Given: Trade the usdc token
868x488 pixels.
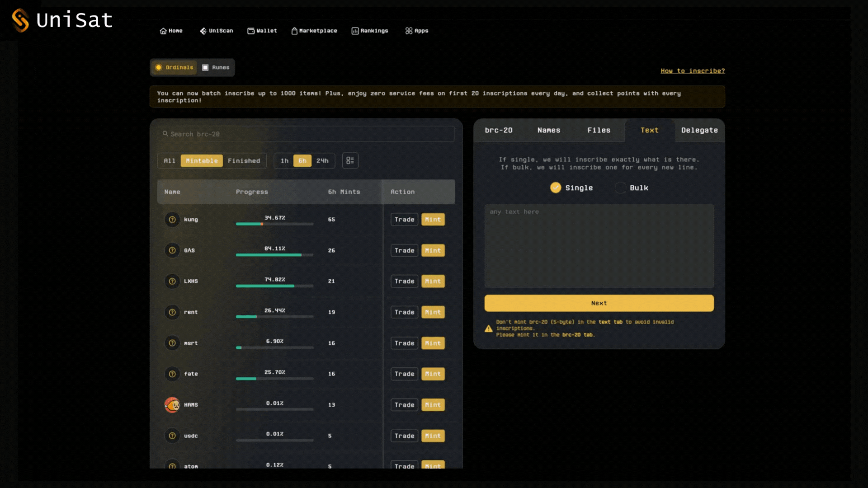Looking at the screenshot, I should click(x=404, y=436).
